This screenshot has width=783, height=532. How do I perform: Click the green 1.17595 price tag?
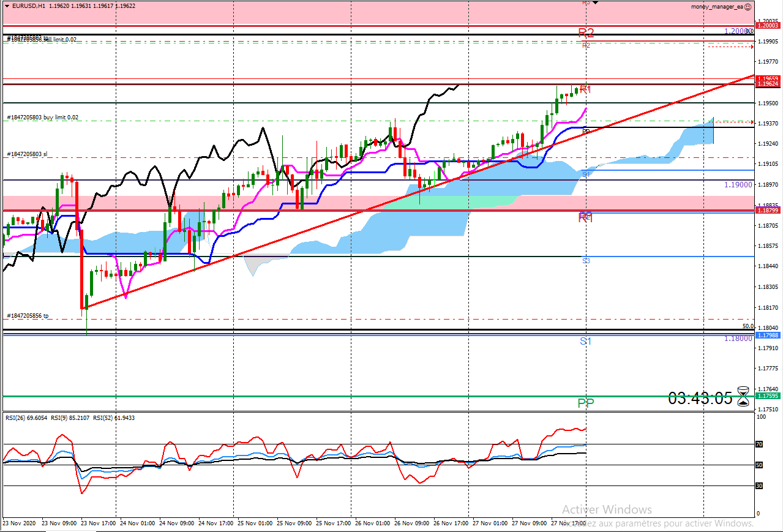[768, 396]
